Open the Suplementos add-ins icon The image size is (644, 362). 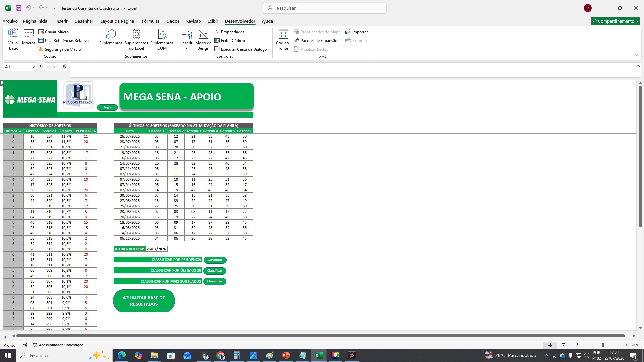point(111,37)
